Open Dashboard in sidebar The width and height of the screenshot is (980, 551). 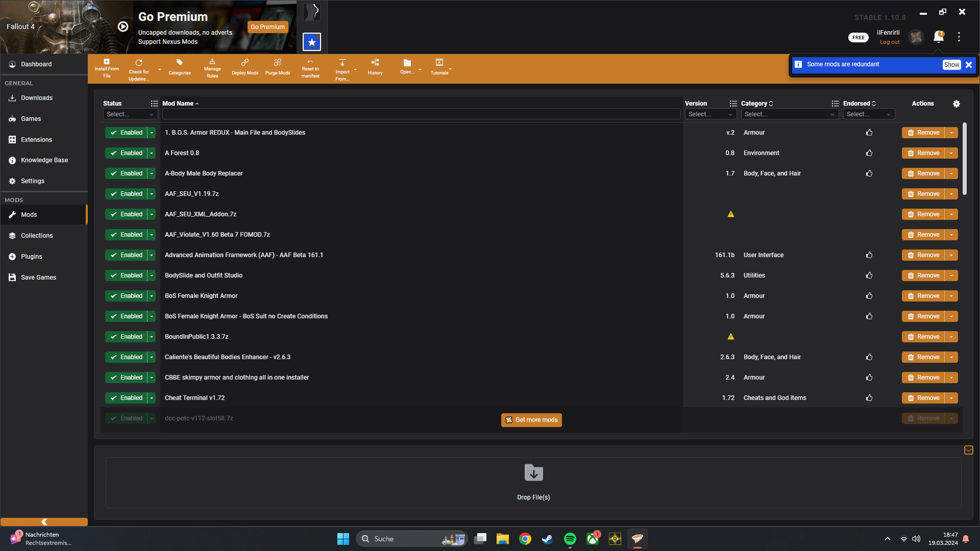[x=44, y=64]
